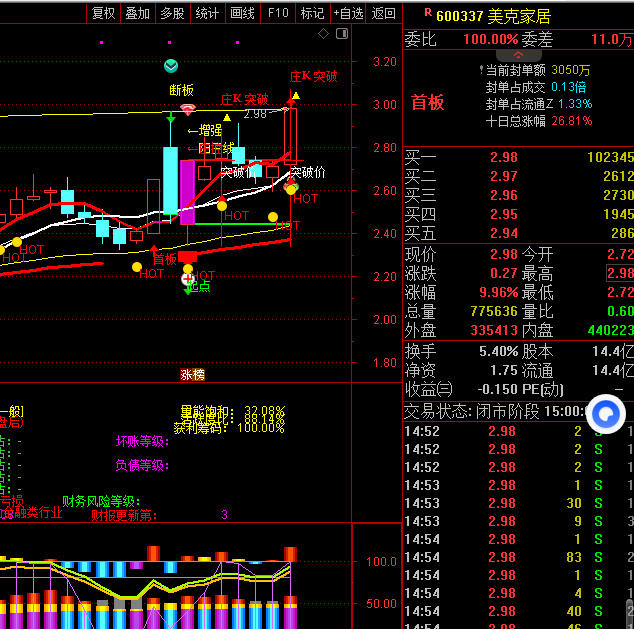Click the small square icon beside the diamond
This screenshot has height=629, width=634.
click(x=341, y=34)
